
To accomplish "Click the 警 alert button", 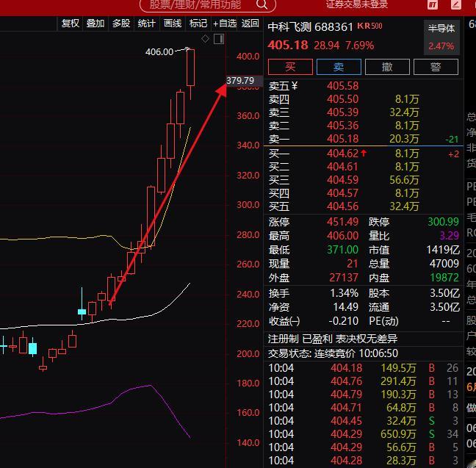I will pos(436,67).
